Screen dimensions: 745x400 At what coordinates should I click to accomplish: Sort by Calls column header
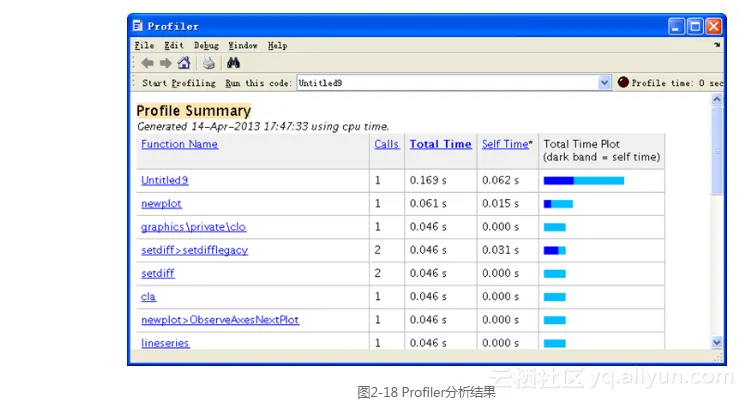pyautogui.click(x=386, y=144)
